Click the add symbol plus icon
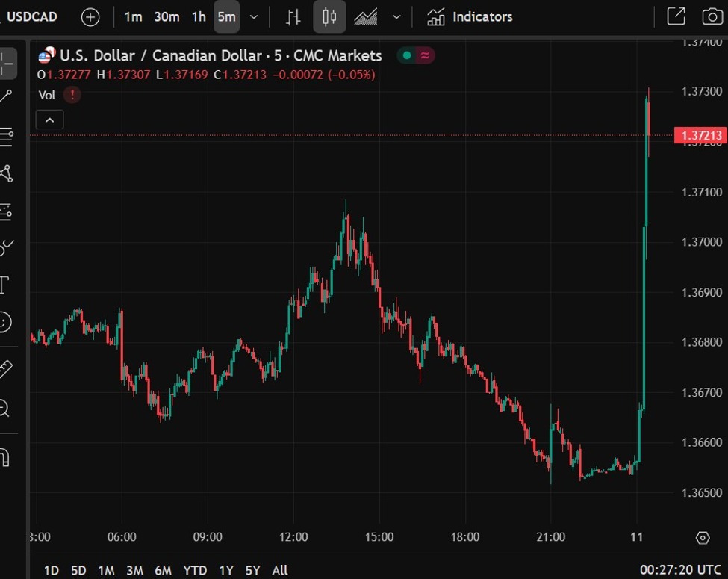The image size is (728, 579). [90, 17]
